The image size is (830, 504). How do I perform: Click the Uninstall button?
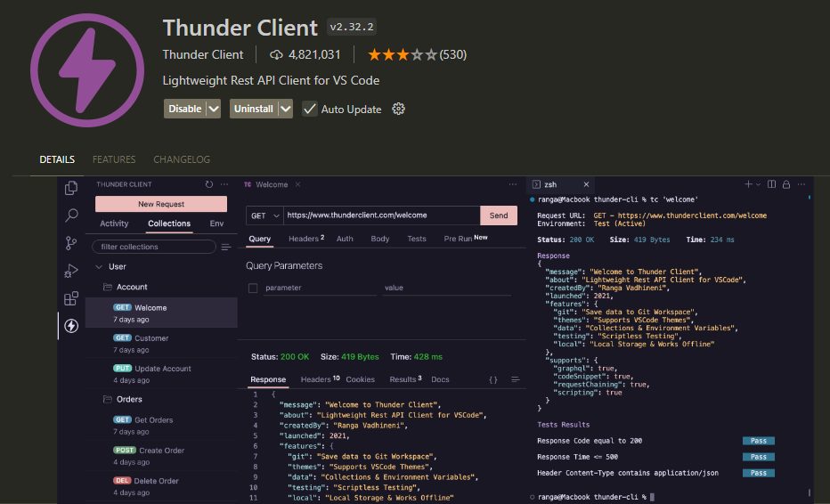254,109
